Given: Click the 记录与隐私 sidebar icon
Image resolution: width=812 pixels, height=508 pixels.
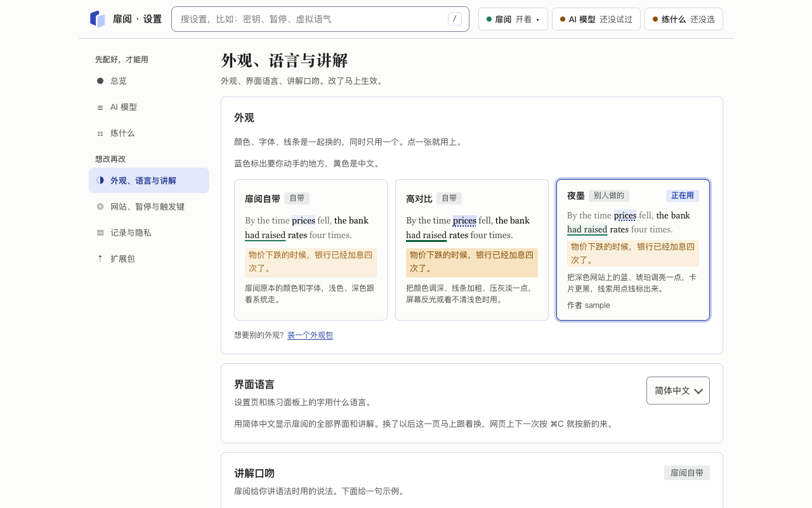Looking at the screenshot, I should pyautogui.click(x=100, y=232).
